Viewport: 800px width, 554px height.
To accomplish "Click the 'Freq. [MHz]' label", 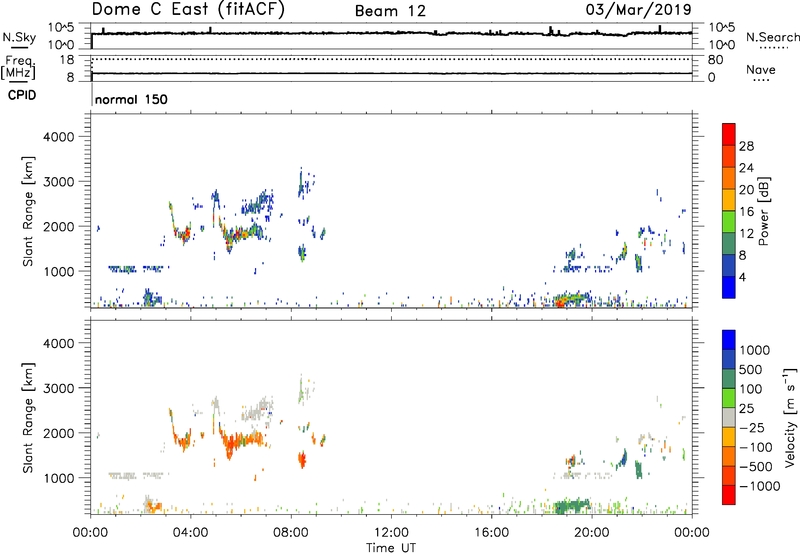I will (18, 68).
